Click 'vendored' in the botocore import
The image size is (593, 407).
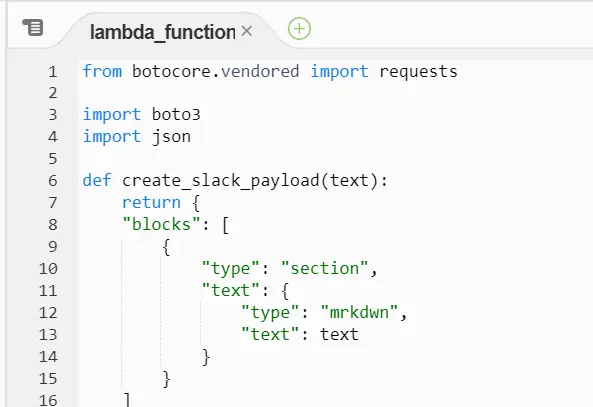[260, 71]
